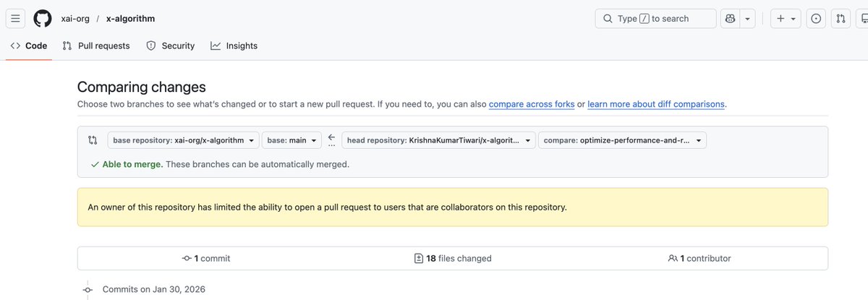Open the x-algorithm repository link
Screen dimensions: 868x300
pyautogui.click(x=131, y=19)
